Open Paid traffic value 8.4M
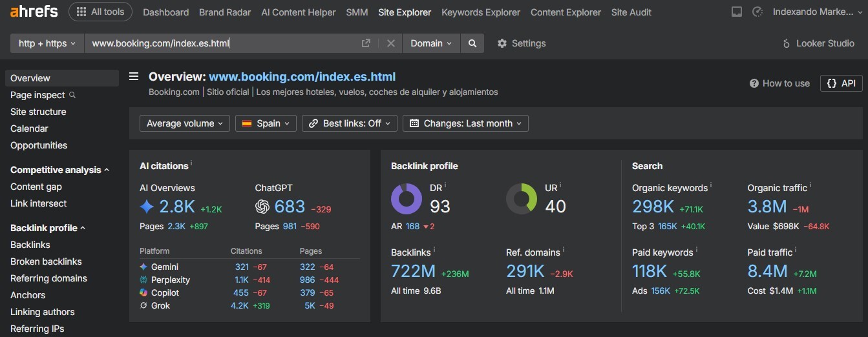868x337 pixels. (768, 271)
